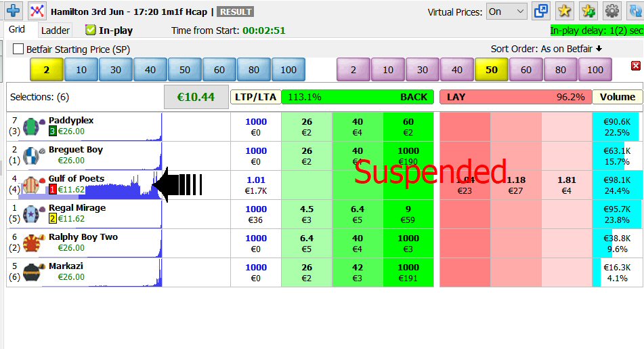The image size is (644, 349).
Task: Toggle the In-play green checkbox
Action: 90,30
